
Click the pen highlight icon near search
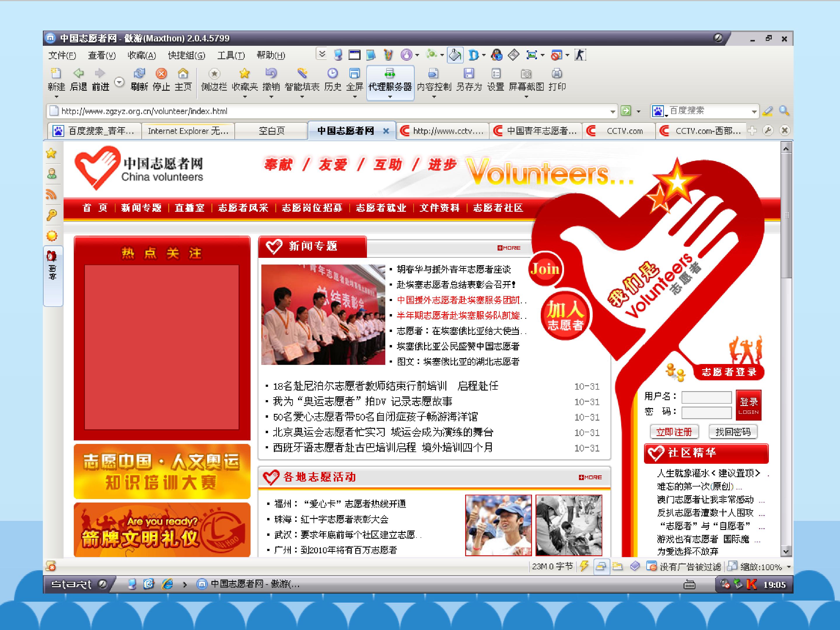[x=767, y=111]
